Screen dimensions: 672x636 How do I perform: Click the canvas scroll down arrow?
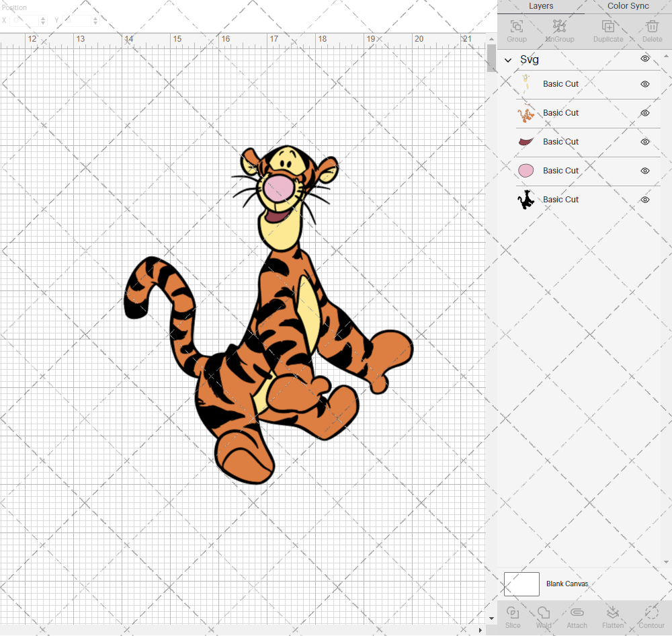pyautogui.click(x=492, y=619)
